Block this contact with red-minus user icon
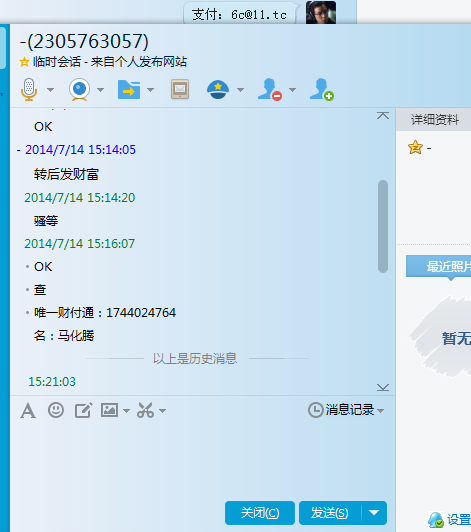The width and height of the screenshot is (471, 532). (x=270, y=89)
